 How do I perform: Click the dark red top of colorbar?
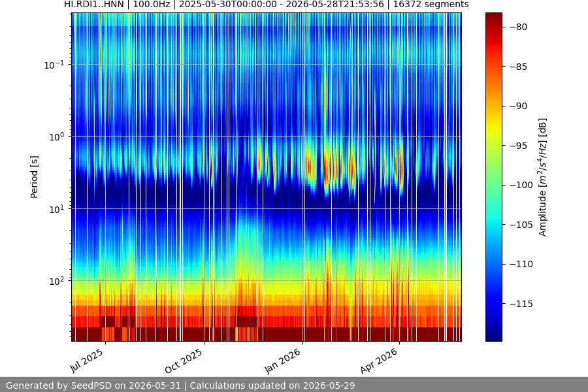pos(493,19)
